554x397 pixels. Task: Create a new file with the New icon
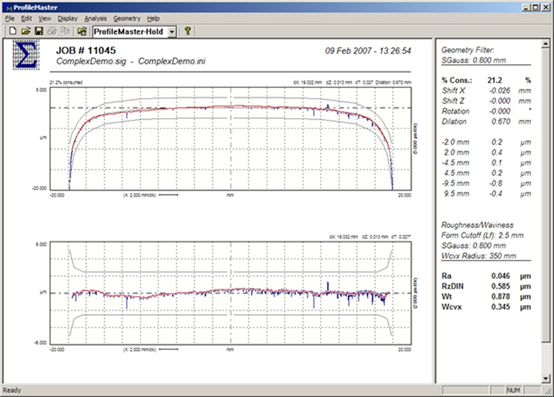pos(13,31)
